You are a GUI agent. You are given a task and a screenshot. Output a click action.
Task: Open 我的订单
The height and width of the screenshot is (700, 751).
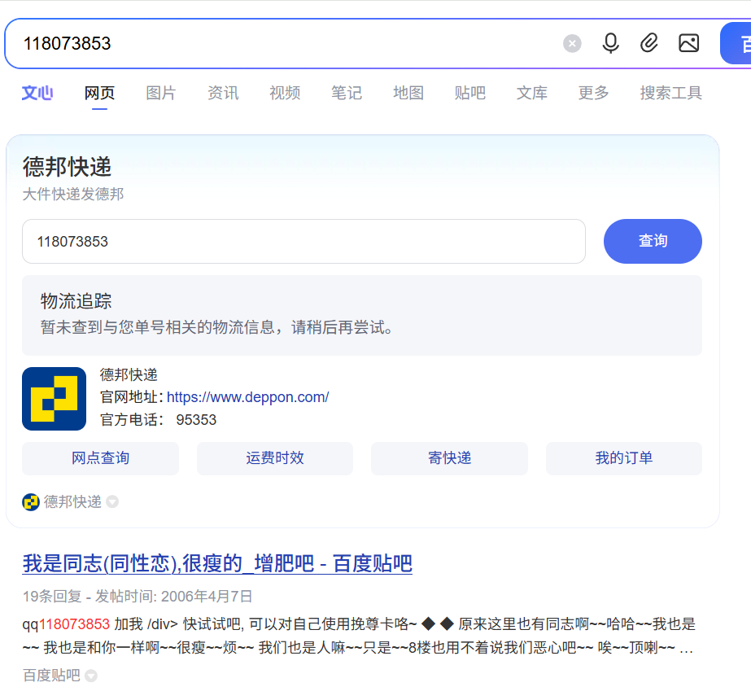pyautogui.click(x=624, y=458)
